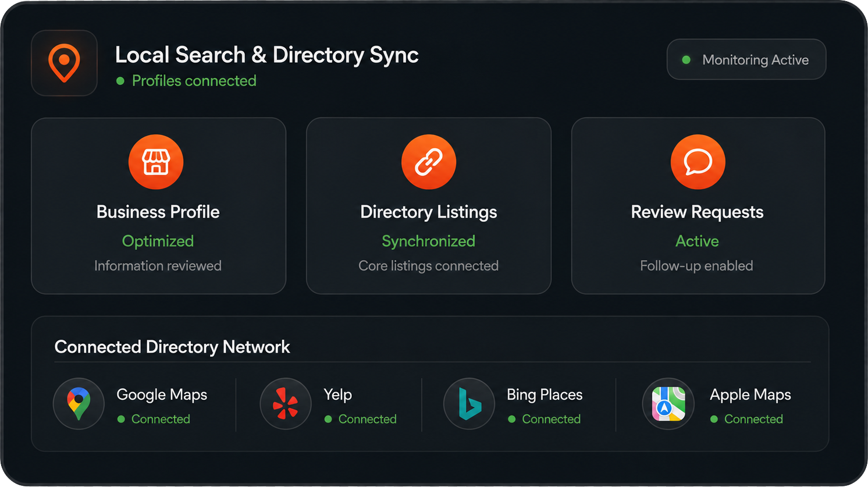
Task: Click the green Optimized status text
Action: coord(158,241)
